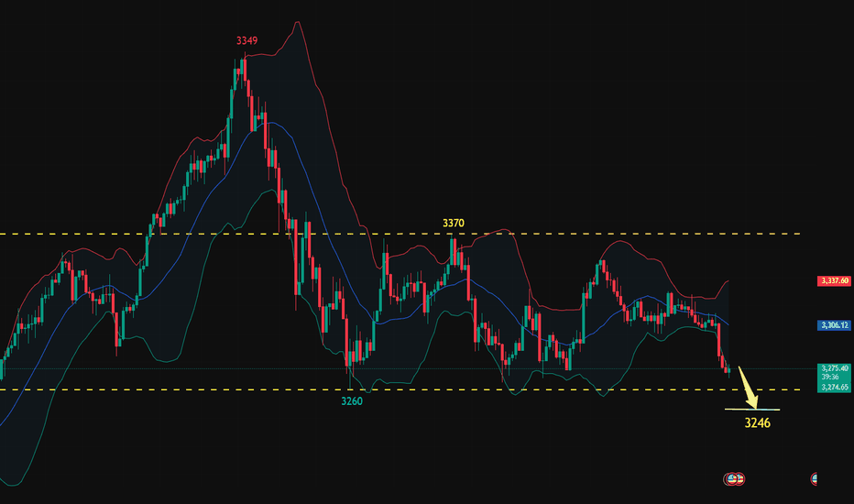Select the yellow 3370 resistance text label
Screen dimensions: 854x504
coord(454,223)
